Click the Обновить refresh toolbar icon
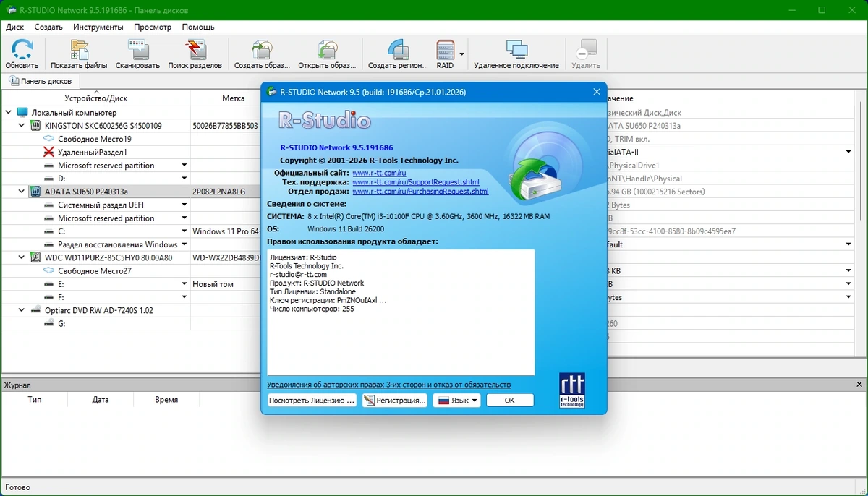This screenshot has height=496, width=868. pyautogui.click(x=22, y=50)
